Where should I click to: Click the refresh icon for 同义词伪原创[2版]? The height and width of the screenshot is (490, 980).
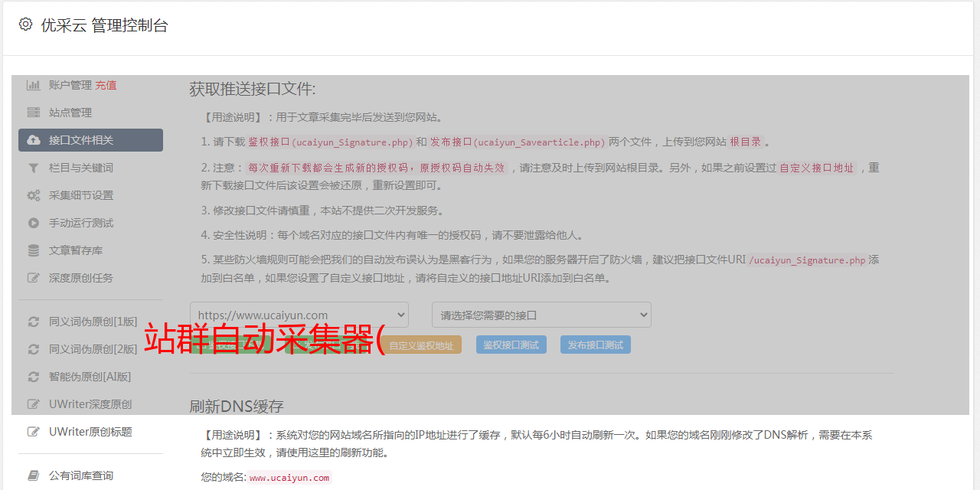tap(34, 349)
